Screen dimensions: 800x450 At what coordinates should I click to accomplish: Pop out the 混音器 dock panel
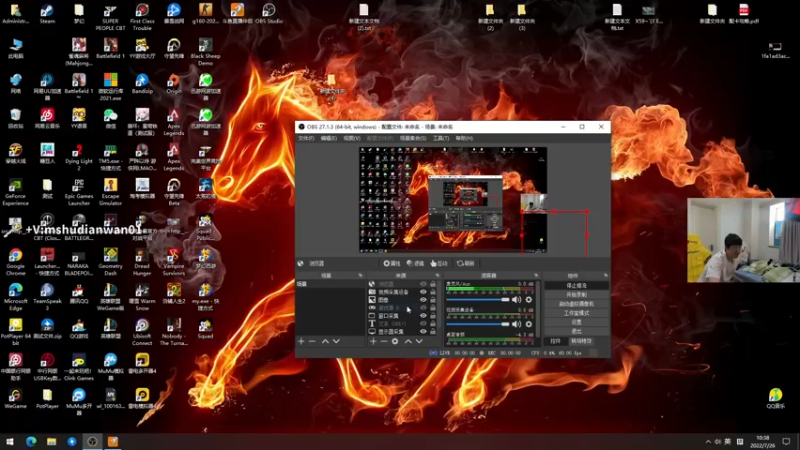tap(536, 276)
